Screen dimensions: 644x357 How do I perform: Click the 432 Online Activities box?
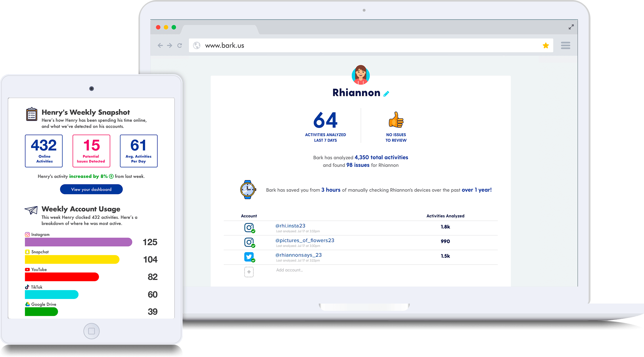click(x=44, y=151)
